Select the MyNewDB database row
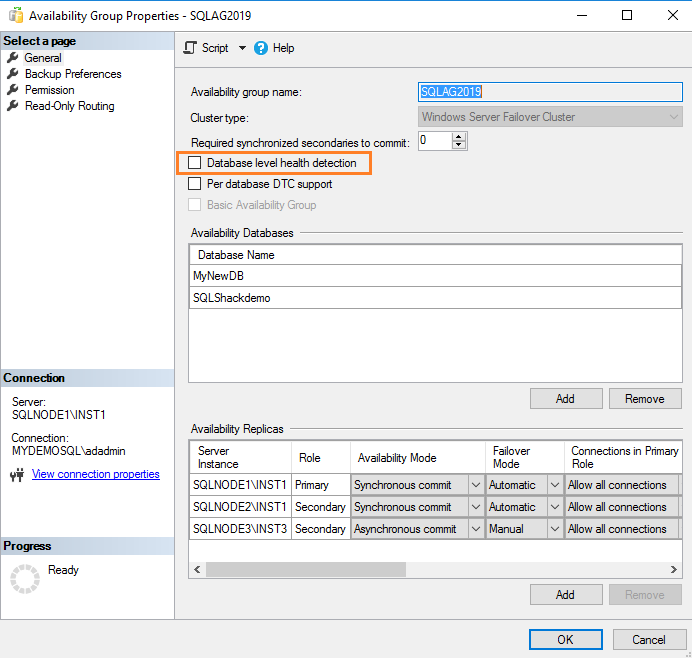The width and height of the screenshot is (692, 658). 435,276
